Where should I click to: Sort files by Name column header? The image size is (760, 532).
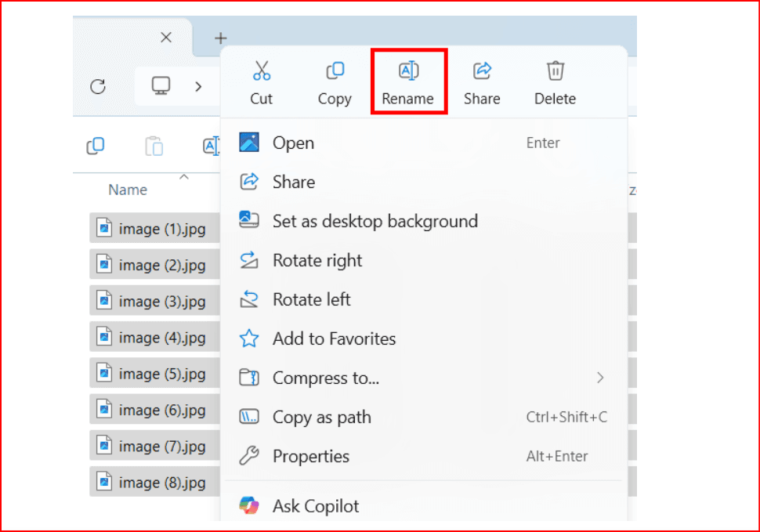(128, 190)
